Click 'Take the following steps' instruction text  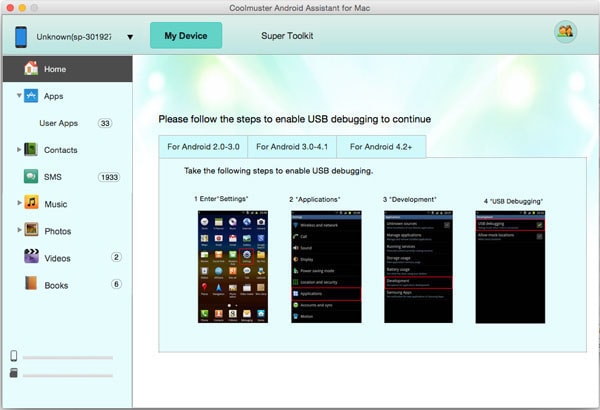point(278,171)
